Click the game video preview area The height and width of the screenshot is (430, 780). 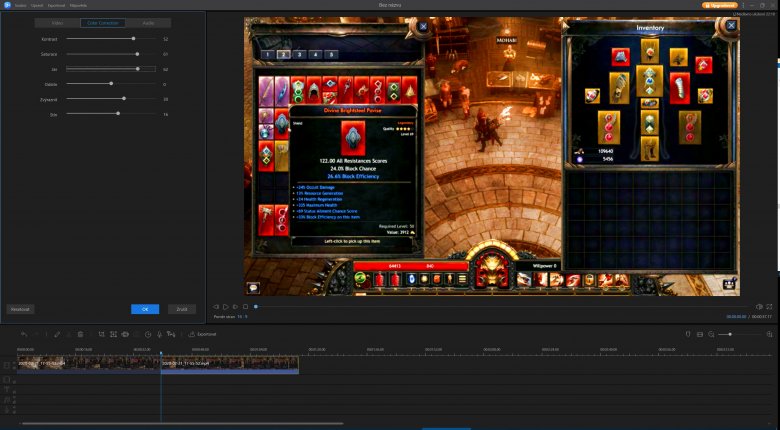[491, 157]
